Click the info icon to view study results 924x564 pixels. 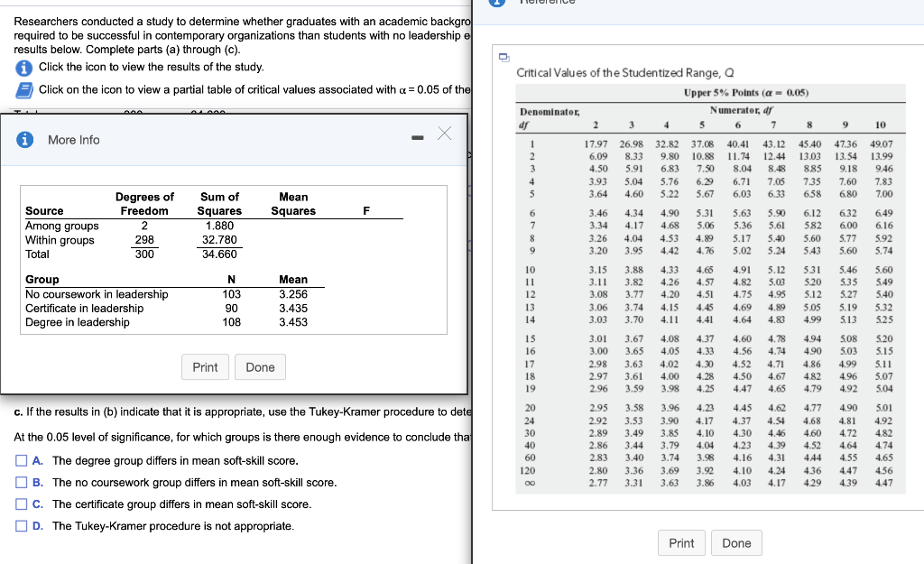click(x=23, y=69)
